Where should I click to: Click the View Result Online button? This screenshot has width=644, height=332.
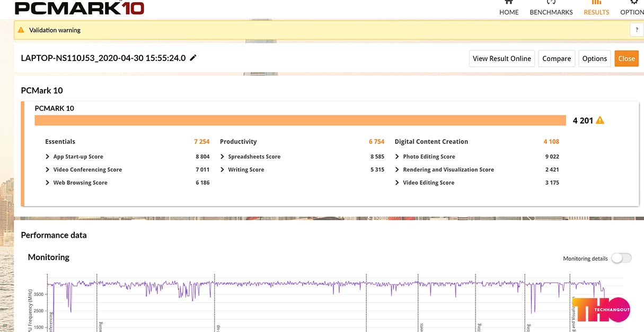pyautogui.click(x=502, y=59)
